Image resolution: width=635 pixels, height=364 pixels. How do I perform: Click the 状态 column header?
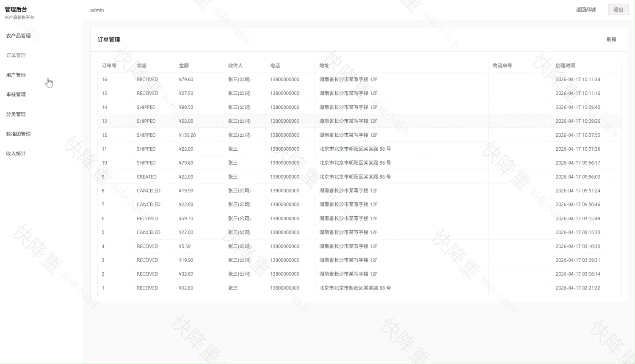click(x=142, y=66)
